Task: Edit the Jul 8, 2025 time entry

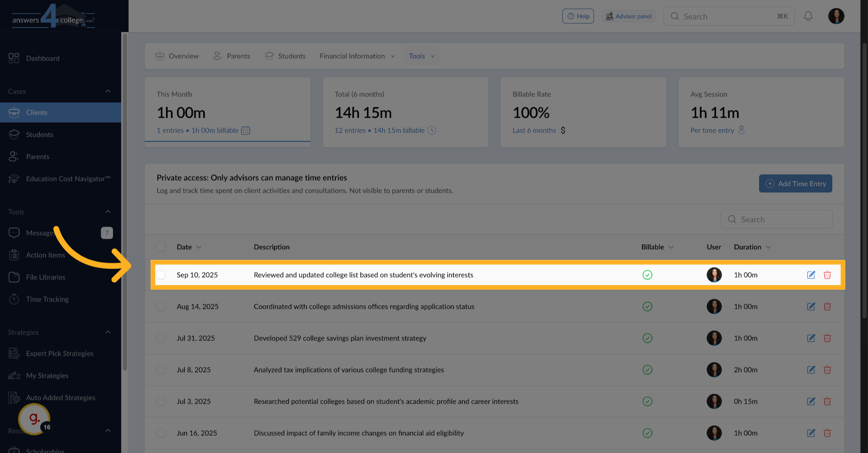Action: [x=811, y=370]
